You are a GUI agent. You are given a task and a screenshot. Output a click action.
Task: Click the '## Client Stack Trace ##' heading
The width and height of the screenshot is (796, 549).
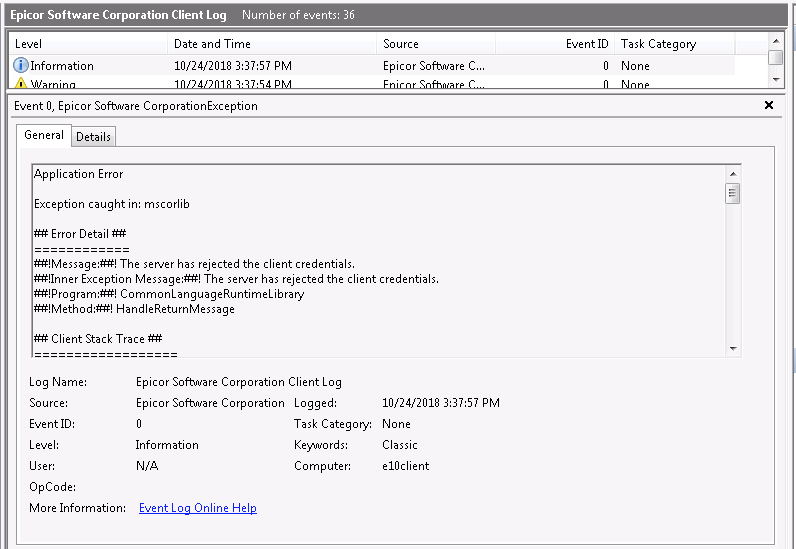98,339
